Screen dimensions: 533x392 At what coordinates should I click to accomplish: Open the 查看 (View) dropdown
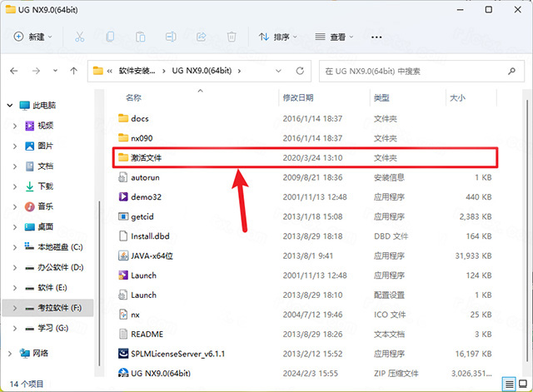(334, 37)
